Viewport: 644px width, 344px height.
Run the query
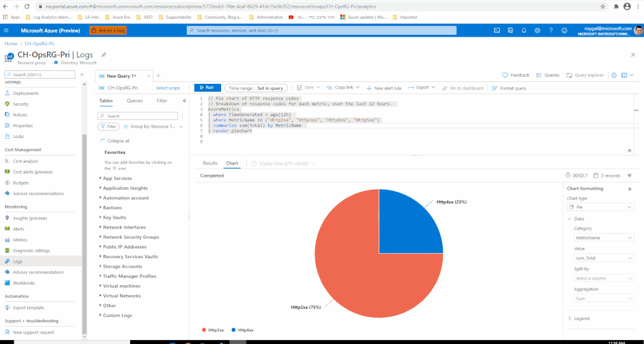(208, 88)
